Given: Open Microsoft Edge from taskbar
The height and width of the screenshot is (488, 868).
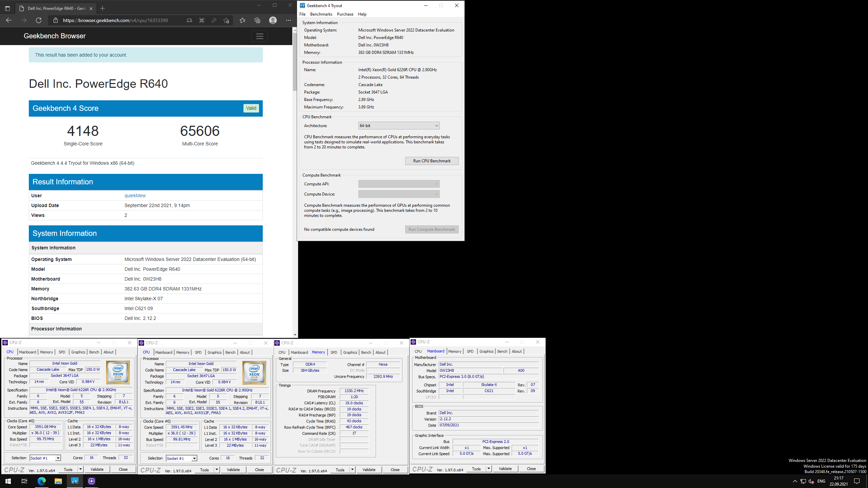Looking at the screenshot, I should (x=41, y=481).
